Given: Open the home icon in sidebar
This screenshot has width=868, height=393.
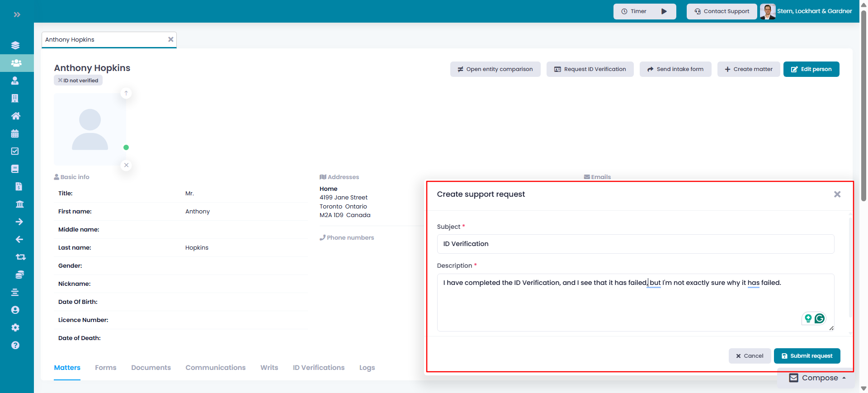Looking at the screenshot, I should tap(16, 116).
